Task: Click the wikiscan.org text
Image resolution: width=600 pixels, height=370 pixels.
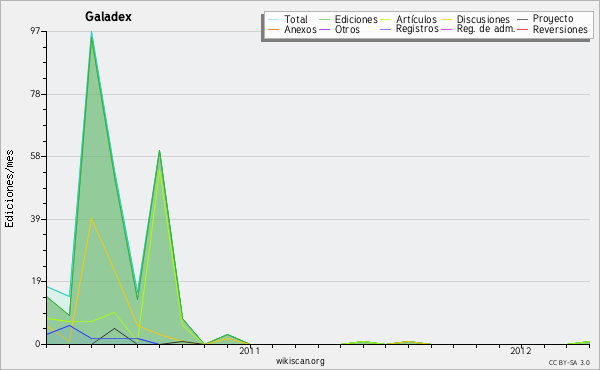Action: (300, 361)
